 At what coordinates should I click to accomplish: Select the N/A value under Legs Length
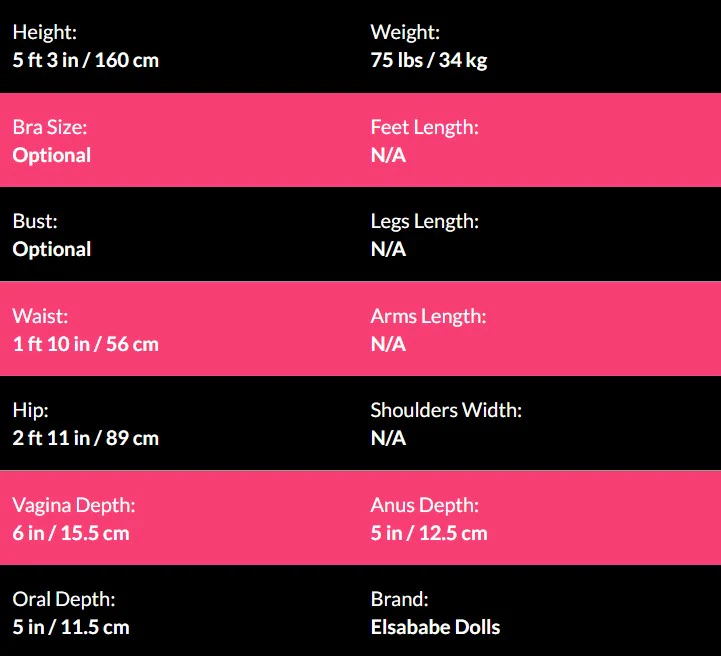tap(388, 249)
